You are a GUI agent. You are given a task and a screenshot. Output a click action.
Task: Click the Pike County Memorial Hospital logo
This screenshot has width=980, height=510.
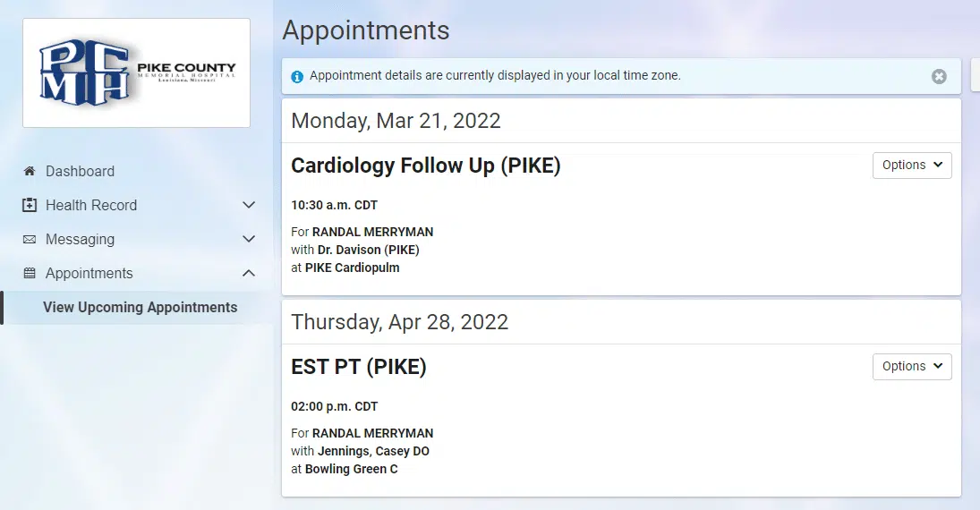click(x=136, y=72)
